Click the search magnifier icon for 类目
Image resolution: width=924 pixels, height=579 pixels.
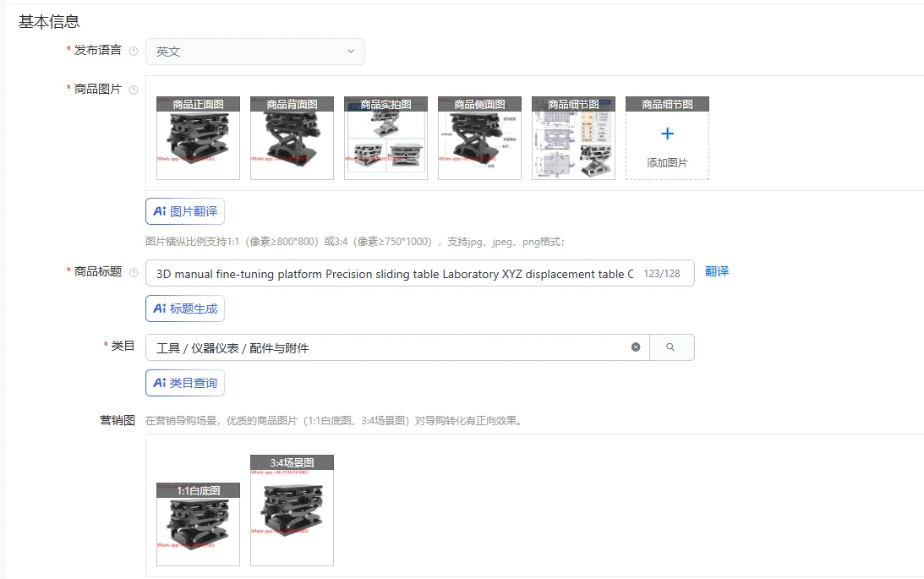pos(670,347)
